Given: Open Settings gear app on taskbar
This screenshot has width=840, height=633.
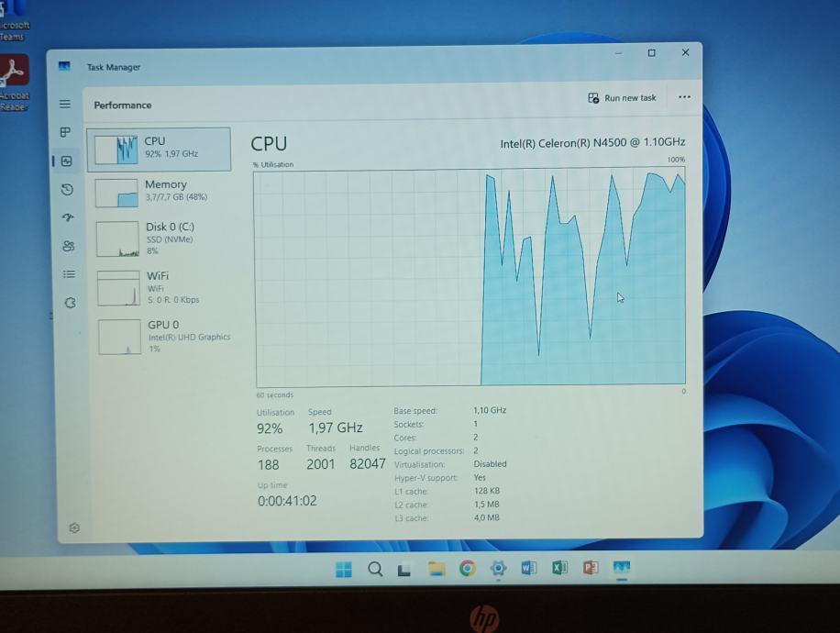Looking at the screenshot, I should click(498, 568).
